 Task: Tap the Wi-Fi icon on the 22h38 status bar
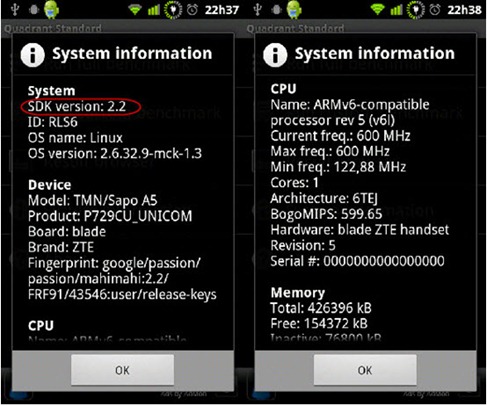pyautogui.click(x=378, y=10)
